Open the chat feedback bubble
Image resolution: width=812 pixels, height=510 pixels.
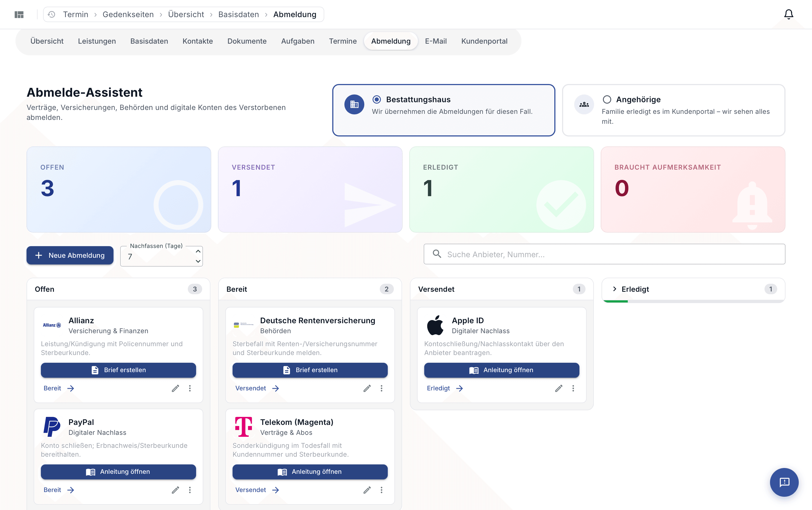click(784, 482)
